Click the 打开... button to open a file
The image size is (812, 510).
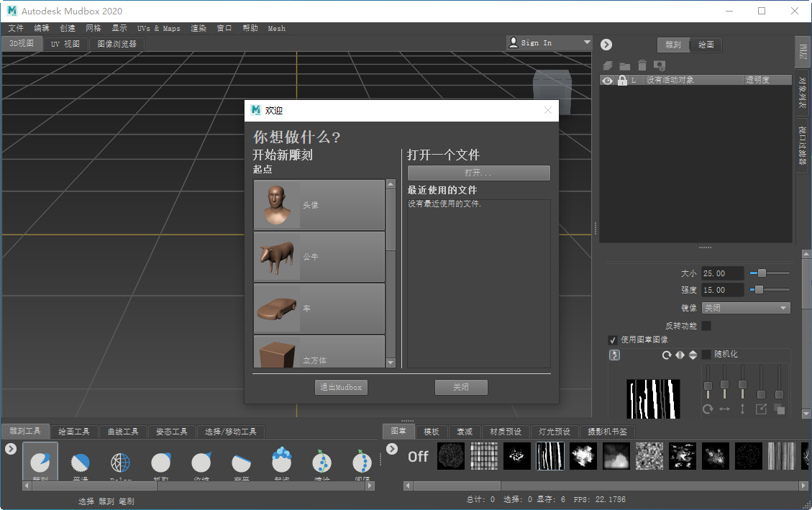(x=478, y=173)
